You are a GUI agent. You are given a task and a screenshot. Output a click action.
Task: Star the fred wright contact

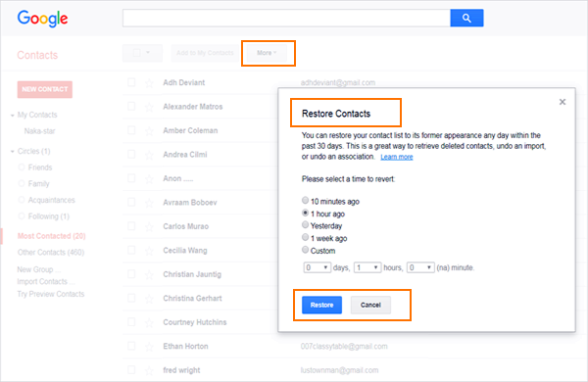pos(149,371)
